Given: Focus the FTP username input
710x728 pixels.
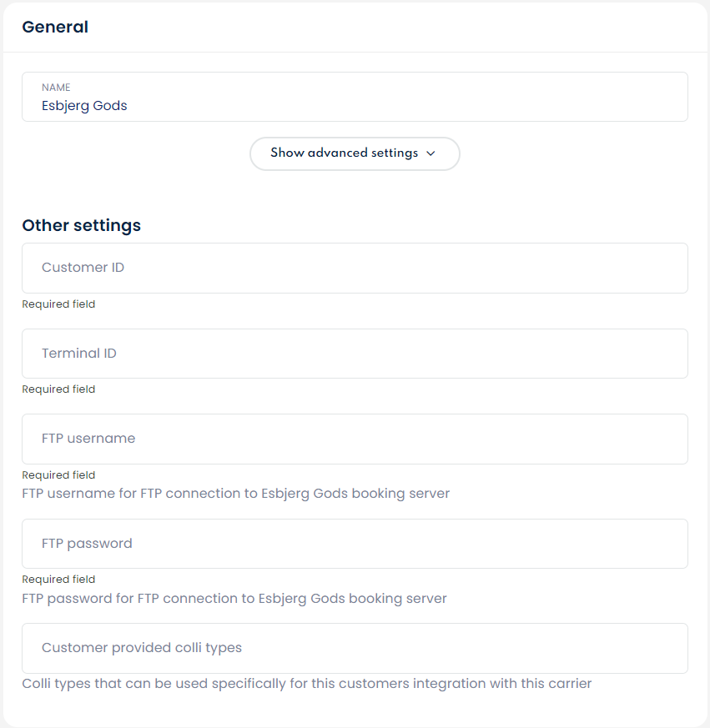Looking at the screenshot, I should [355, 439].
